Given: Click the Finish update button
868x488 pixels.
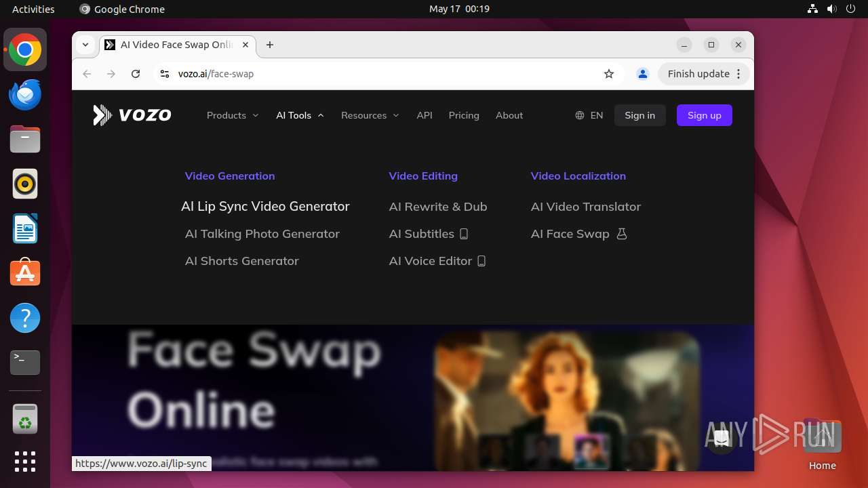Looking at the screenshot, I should click(704, 74).
